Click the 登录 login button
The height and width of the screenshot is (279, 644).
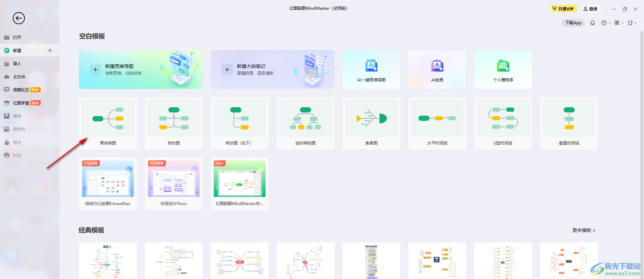[590, 9]
